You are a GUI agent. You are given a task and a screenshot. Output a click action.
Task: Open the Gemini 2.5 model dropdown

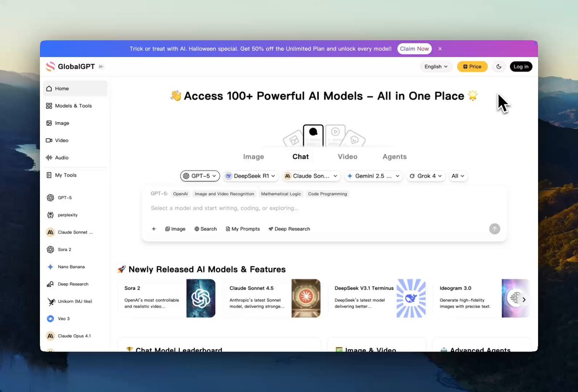point(374,176)
